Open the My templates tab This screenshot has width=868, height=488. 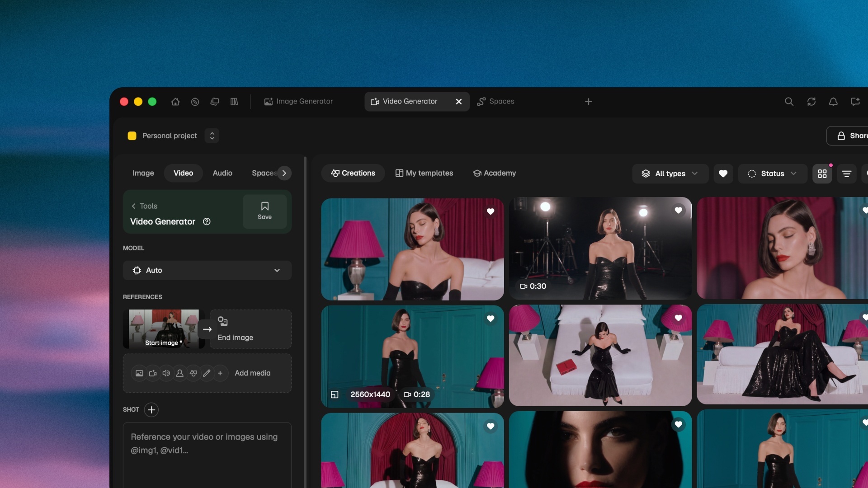pyautogui.click(x=424, y=173)
